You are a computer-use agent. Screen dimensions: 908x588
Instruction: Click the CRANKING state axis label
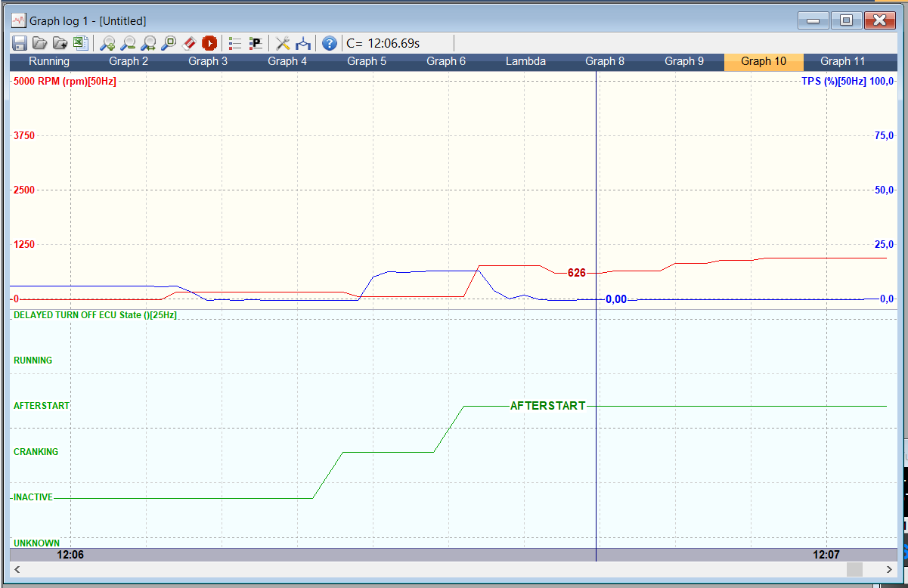(x=36, y=452)
